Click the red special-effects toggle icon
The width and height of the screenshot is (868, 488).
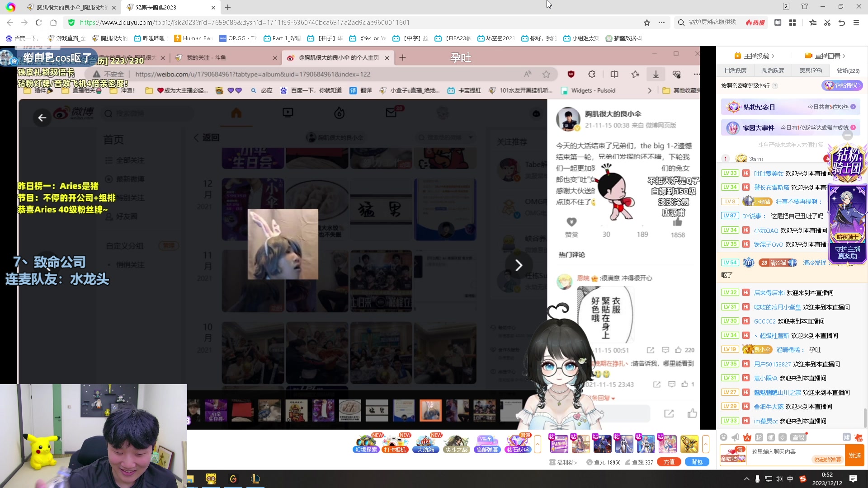pyautogui.click(x=858, y=437)
